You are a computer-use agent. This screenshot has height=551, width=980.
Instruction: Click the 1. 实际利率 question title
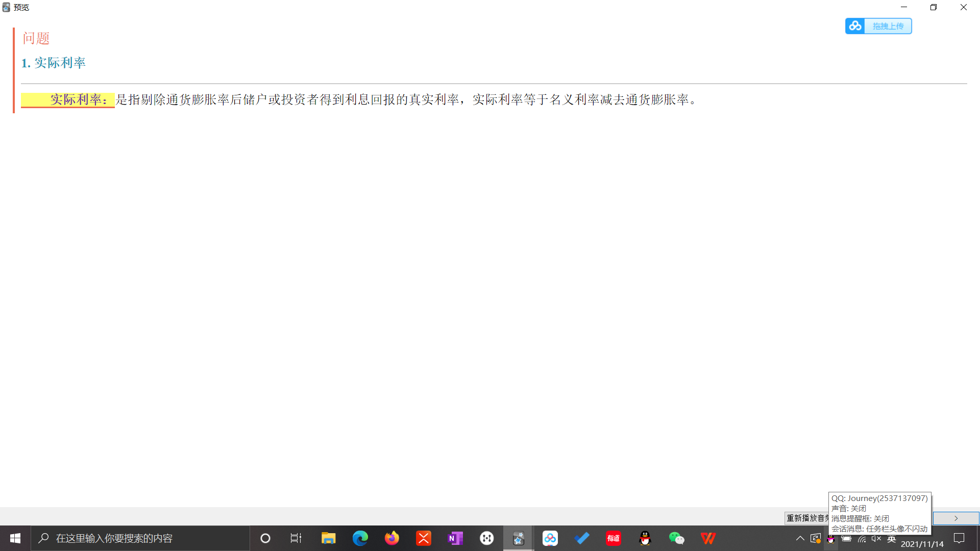tap(54, 63)
